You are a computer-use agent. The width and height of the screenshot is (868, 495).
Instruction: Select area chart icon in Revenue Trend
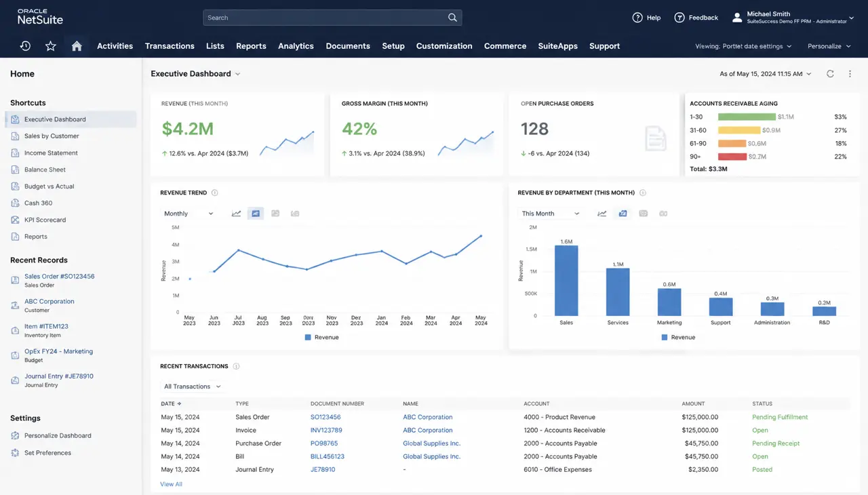256,214
